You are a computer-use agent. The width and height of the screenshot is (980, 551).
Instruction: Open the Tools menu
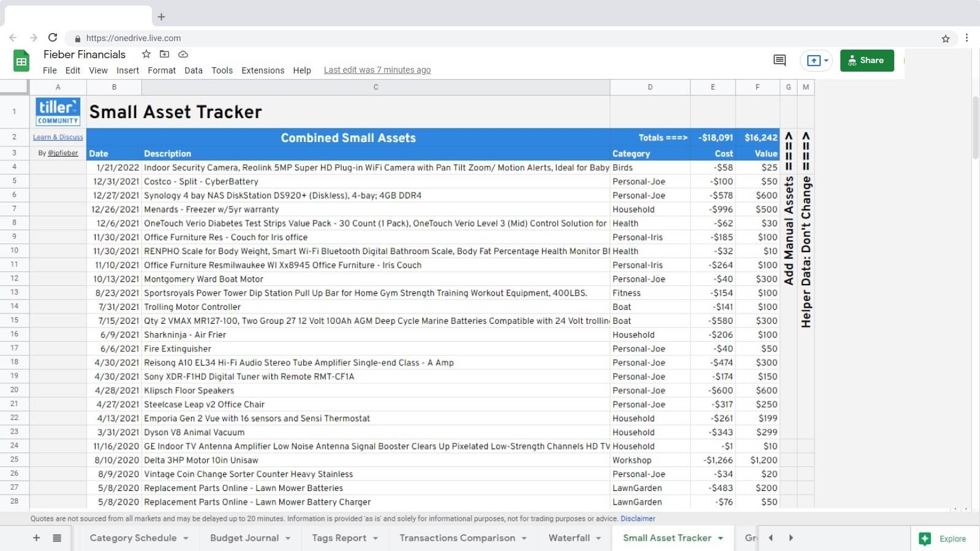click(222, 70)
